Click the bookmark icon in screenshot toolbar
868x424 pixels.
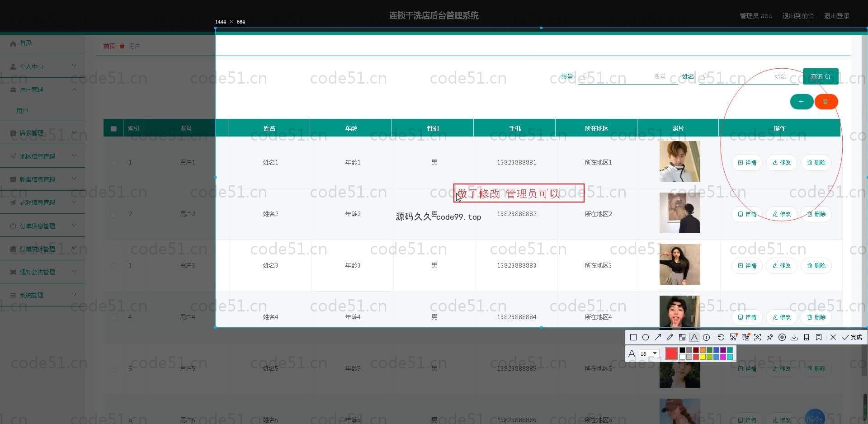[819, 337]
